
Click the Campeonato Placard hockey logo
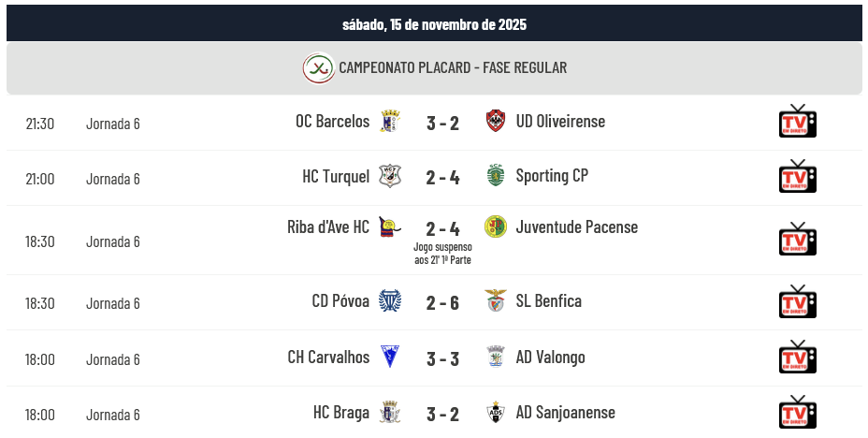point(319,68)
